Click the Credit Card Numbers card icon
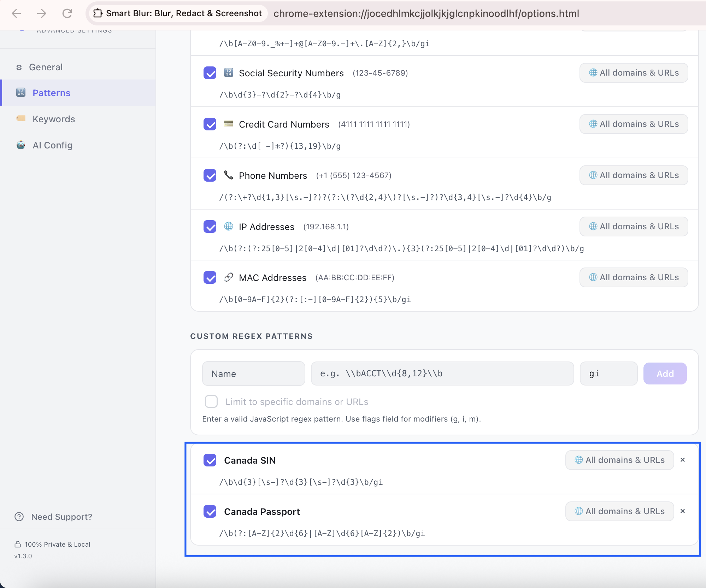This screenshot has height=588, width=706. pyautogui.click(x=229, y=124)
